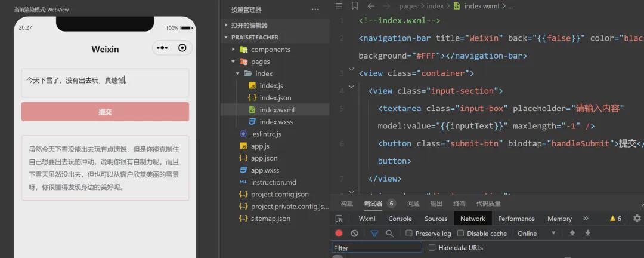Viewport: 644px width, 258px height.
Task: Click the element inspect picker icon
Action: [339, 219]
